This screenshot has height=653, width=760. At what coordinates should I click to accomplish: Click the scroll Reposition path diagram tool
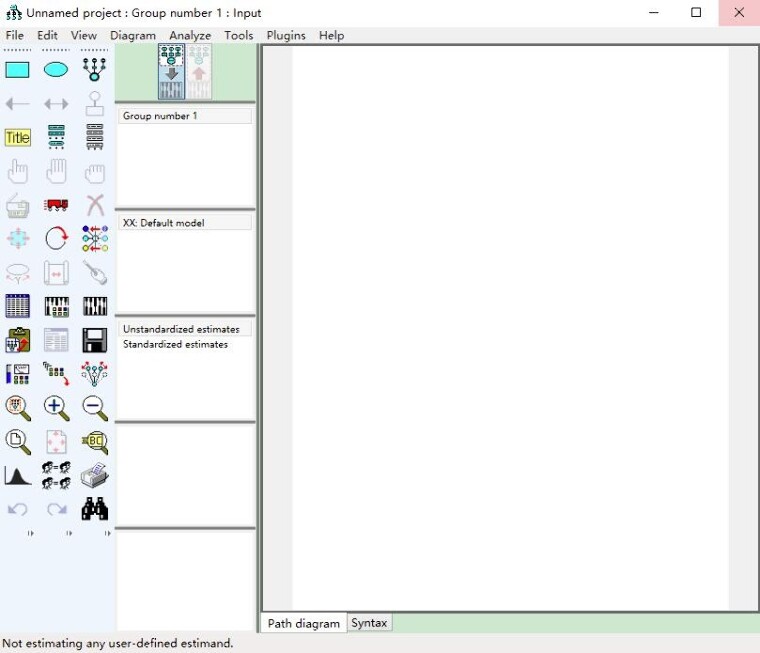(56, 272)
